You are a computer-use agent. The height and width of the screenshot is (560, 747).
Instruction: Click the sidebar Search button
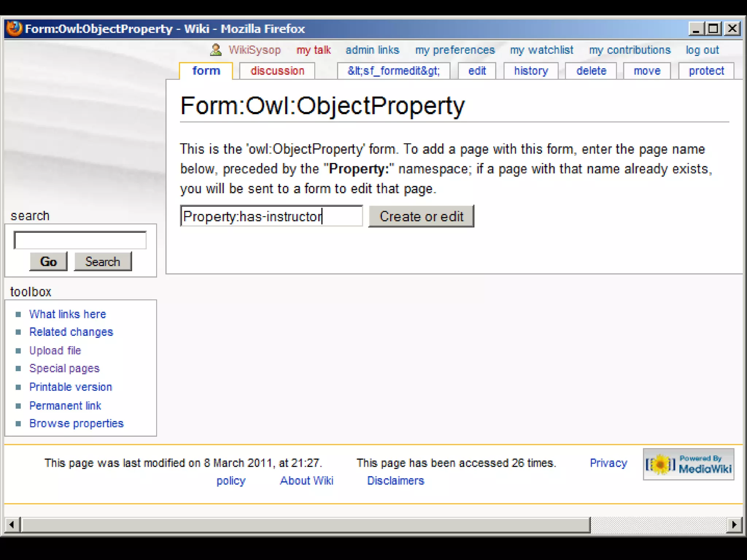[102, 261]
